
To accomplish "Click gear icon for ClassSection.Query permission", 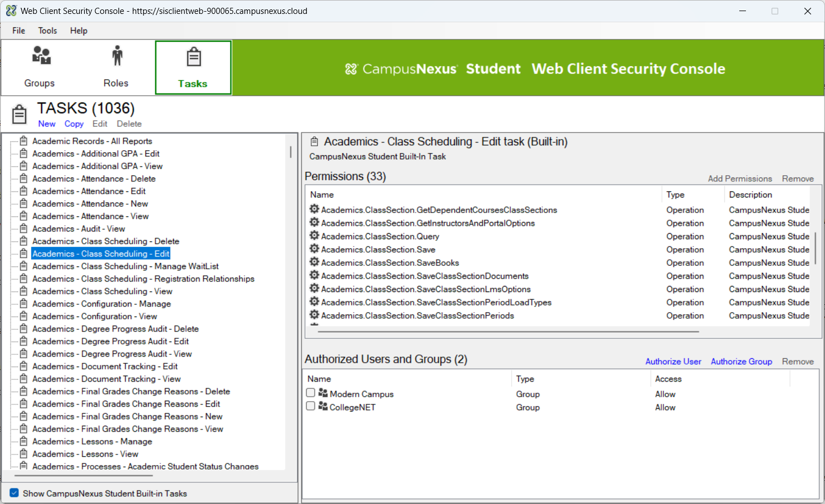I will [x=315, y=236].
